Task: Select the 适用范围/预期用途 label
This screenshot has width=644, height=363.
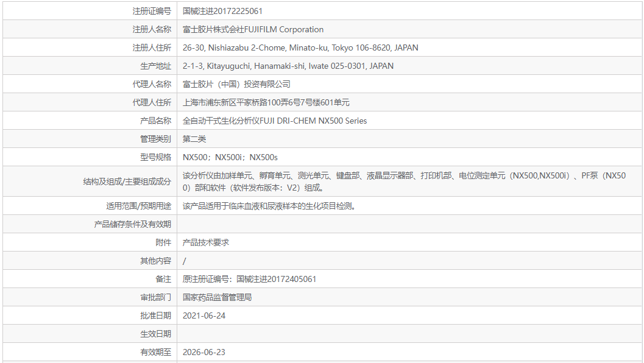Action: click(x=138, y=206)
